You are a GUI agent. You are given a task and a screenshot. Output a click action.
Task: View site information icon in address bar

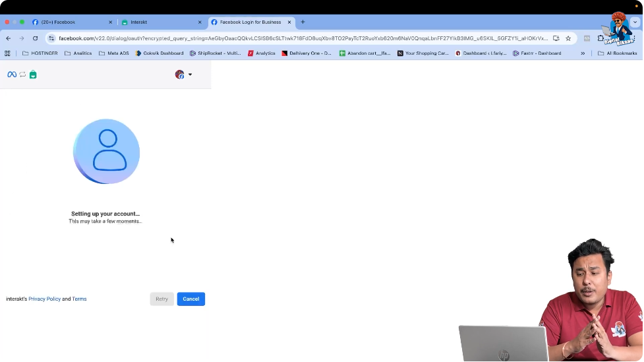click(x=51, y=38)
